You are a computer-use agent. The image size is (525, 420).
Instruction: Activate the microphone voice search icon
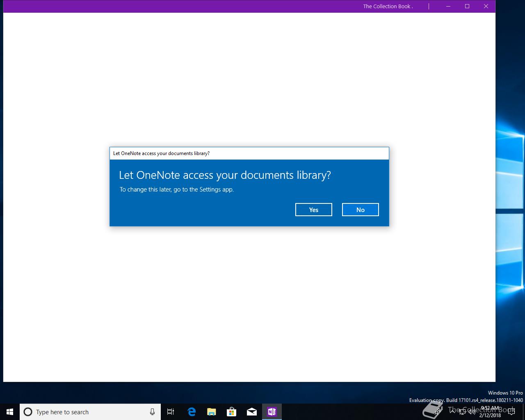[152, 412]
